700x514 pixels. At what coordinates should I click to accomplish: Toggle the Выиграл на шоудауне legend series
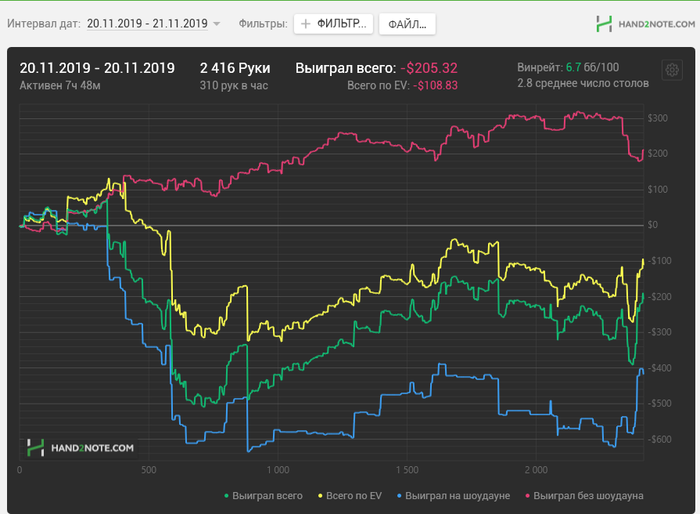(x=454, y=496)
